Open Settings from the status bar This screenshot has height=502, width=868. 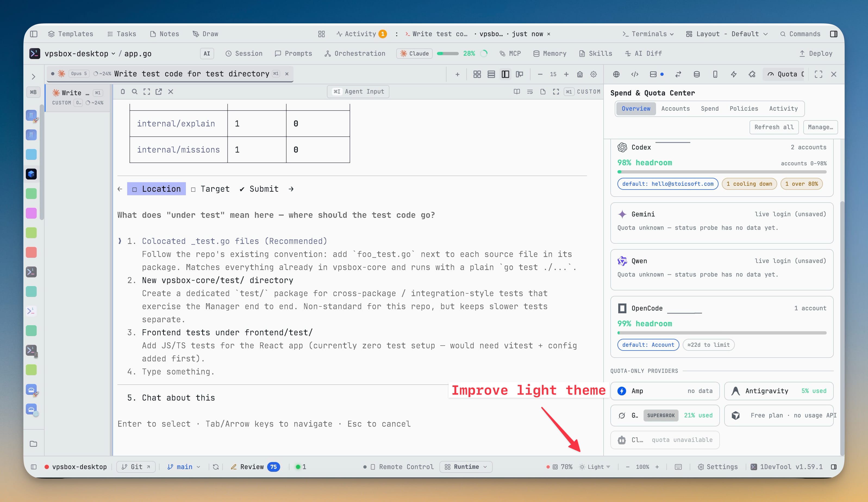pyautogui.click(x=718, y=466)
